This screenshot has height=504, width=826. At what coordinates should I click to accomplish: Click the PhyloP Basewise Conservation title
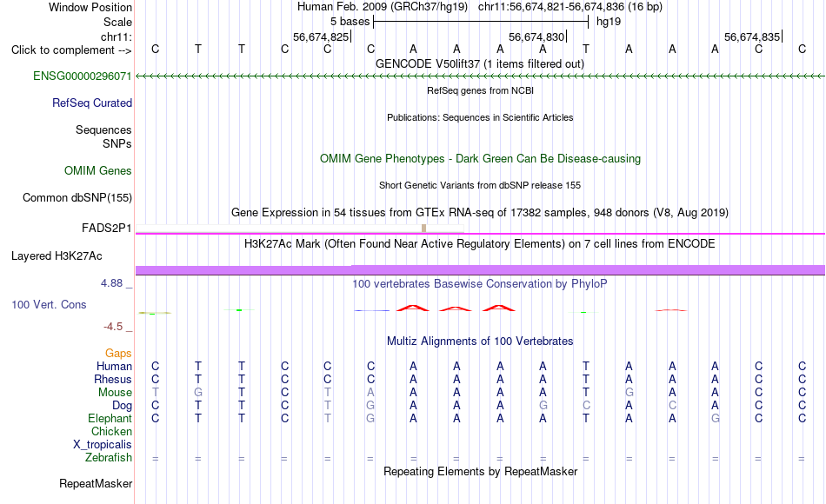click(480, 284)
